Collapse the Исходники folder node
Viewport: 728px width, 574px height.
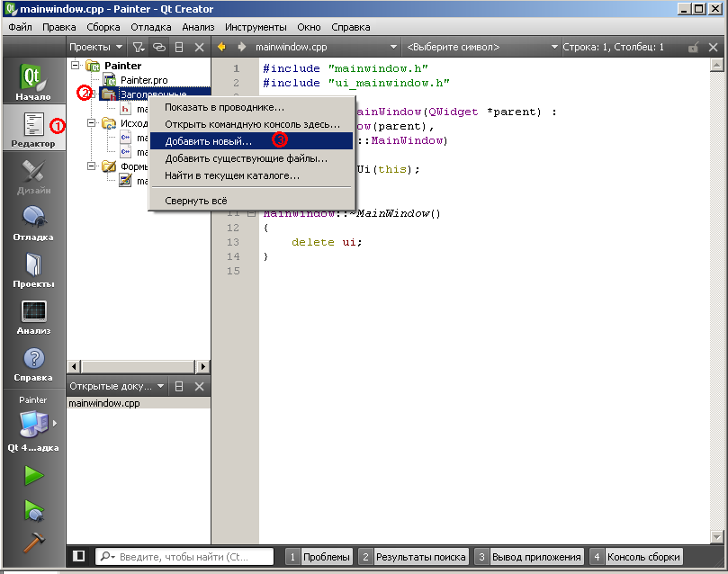coord(92,123)
